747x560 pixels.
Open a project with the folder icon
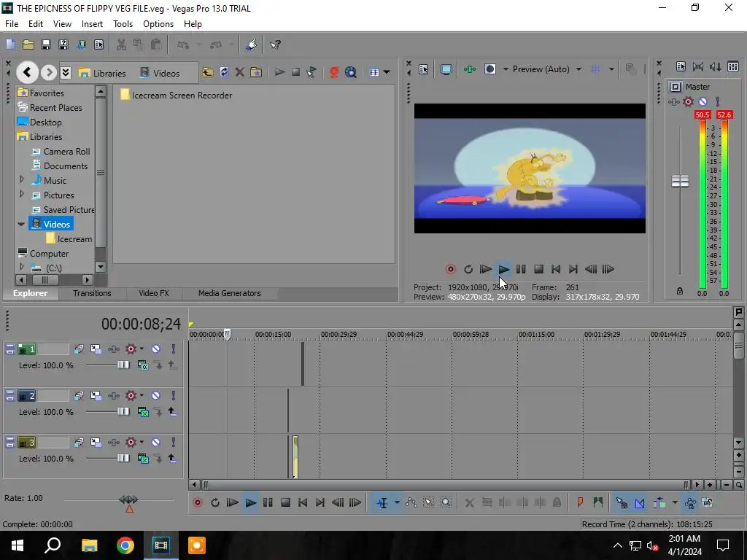point(28,44)
